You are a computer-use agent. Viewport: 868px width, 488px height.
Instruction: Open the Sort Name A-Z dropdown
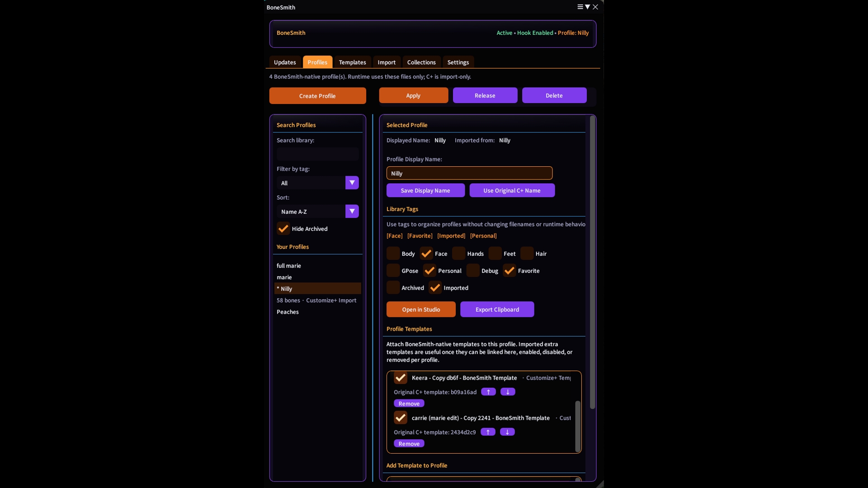(318, 211)
